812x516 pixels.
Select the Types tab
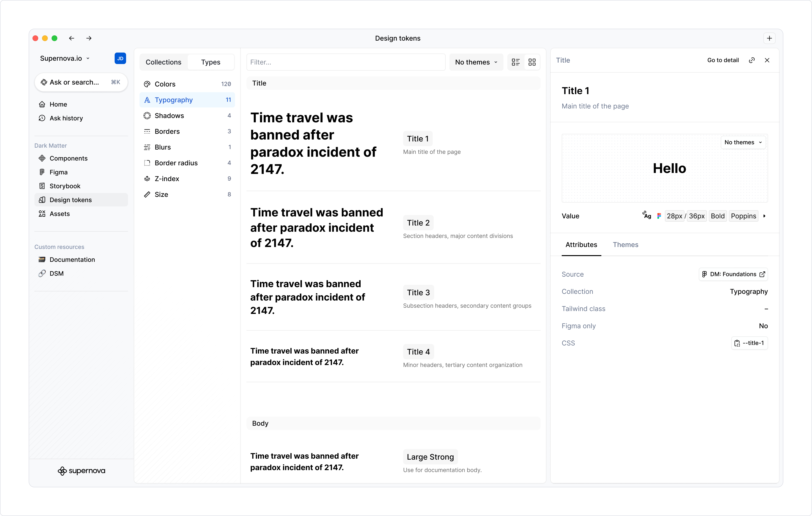(x=210, y=62)
